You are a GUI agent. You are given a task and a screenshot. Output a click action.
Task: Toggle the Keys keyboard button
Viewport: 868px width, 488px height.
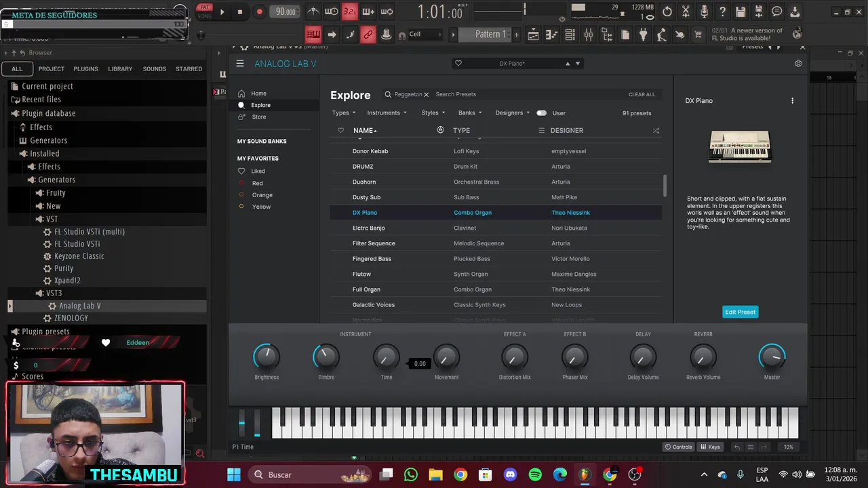pyautogui.click(x=710, y=447)
